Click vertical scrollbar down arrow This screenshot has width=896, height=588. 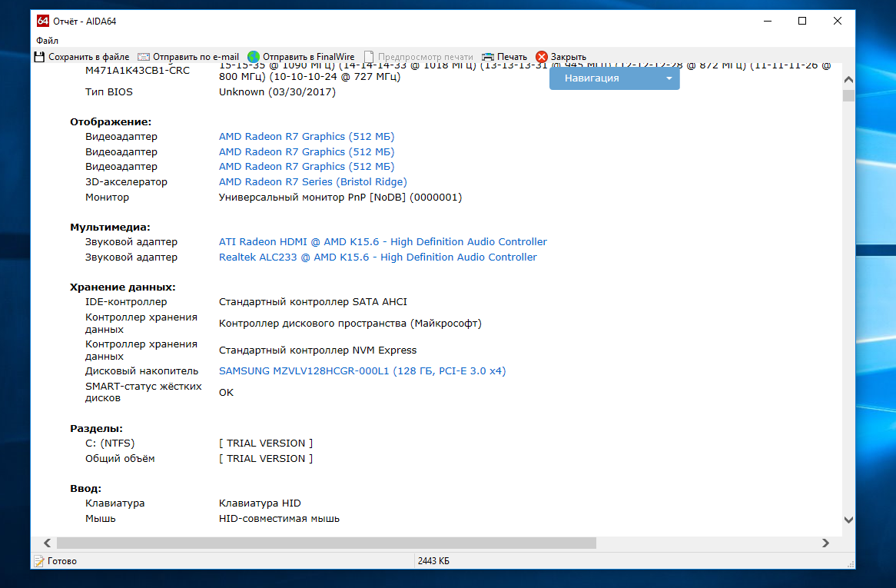point(848,520)
